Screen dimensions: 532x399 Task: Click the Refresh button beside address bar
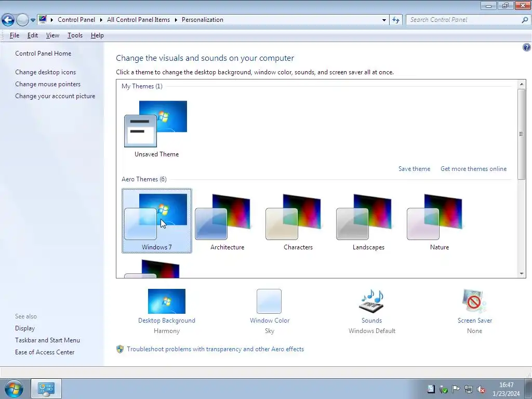(x=395, y=20)
